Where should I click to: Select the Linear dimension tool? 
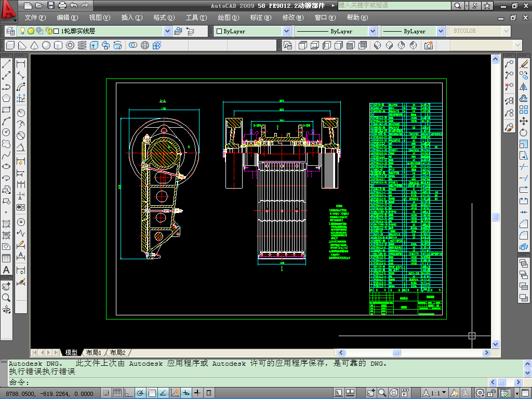click(21, 64)
